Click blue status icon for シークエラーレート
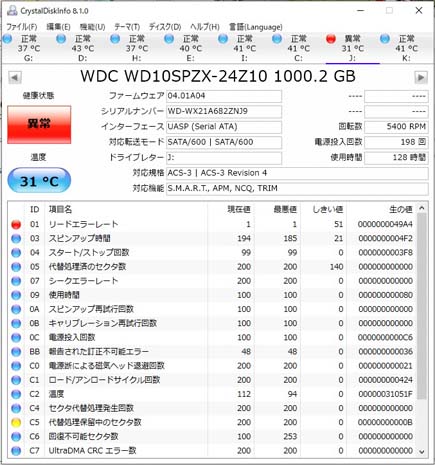The width and height of the screenshot is (435, 465). point(16,281)
